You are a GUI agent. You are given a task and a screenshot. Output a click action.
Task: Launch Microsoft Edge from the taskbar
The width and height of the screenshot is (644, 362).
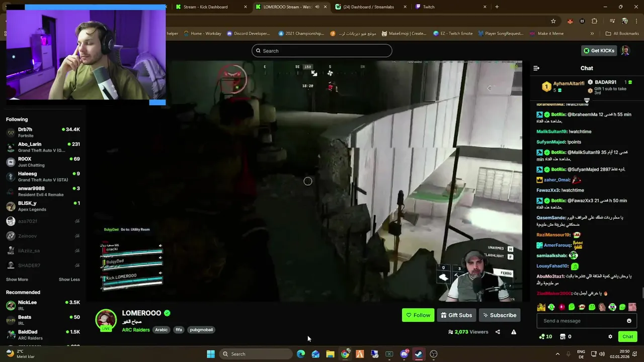point(301,354)
